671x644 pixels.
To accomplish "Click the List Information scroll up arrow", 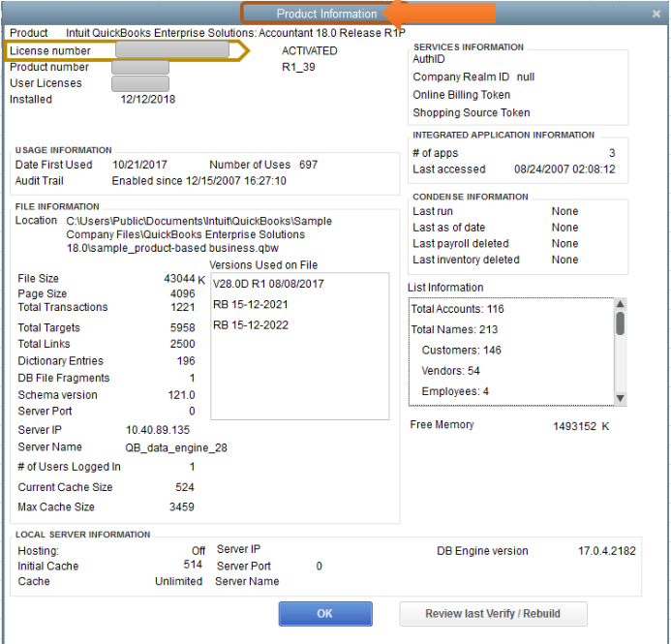I will click(620, 304).
